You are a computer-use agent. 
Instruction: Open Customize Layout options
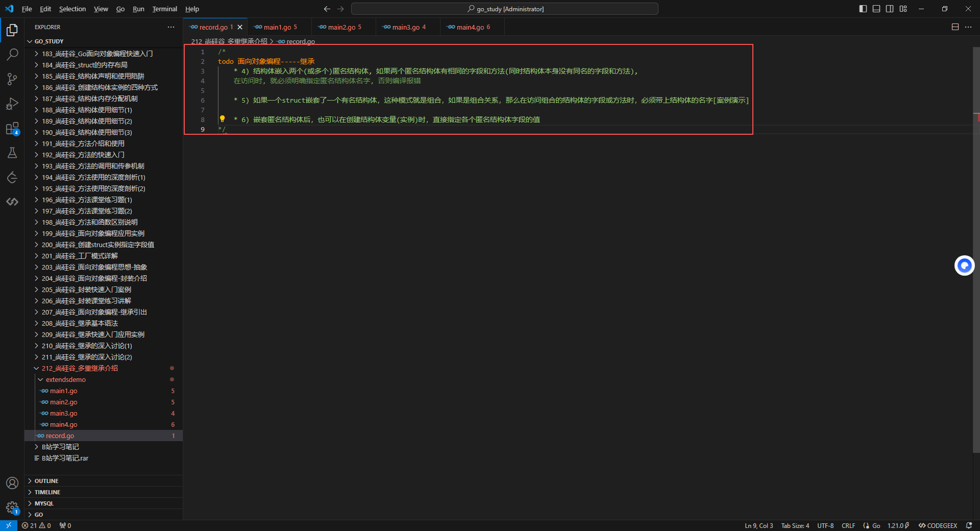pyautogui.click(x=903, y=9)
